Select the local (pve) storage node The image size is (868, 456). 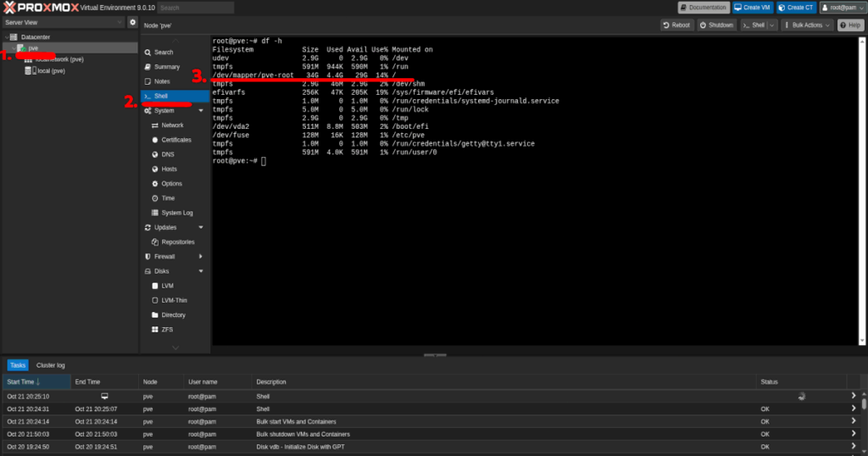click(51, 71)
